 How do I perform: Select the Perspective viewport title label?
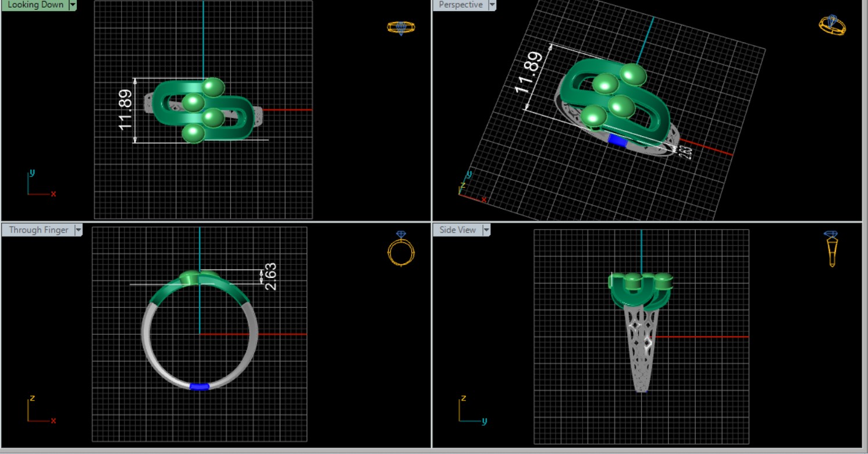point(460,5)
